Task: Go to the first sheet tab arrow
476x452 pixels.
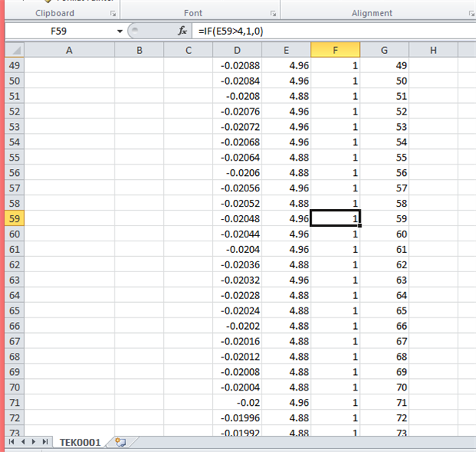Action: point(12,442)
